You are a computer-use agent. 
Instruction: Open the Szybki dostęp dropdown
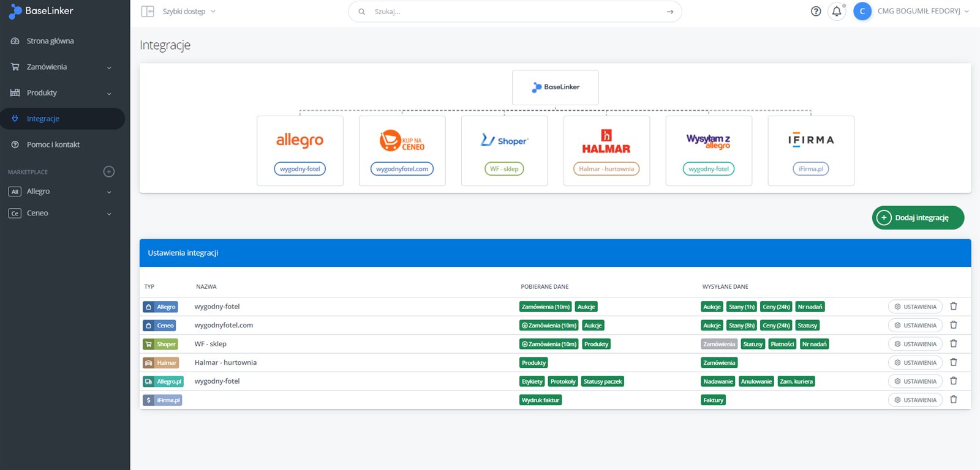tap(189, 12)
